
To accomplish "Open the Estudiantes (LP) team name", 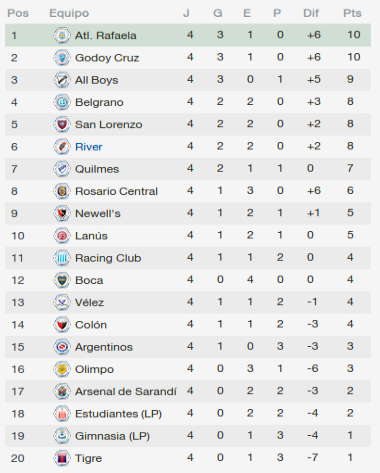I will pos(118,414).
